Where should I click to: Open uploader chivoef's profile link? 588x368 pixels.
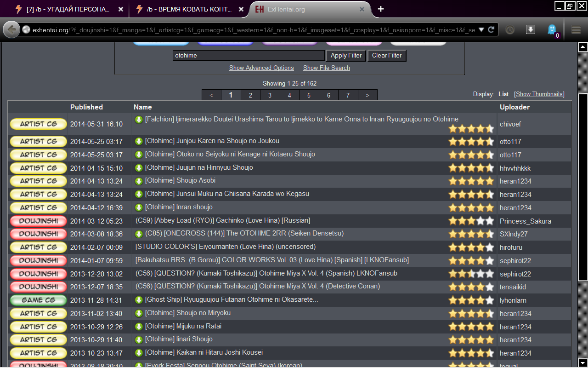(510, 125)
